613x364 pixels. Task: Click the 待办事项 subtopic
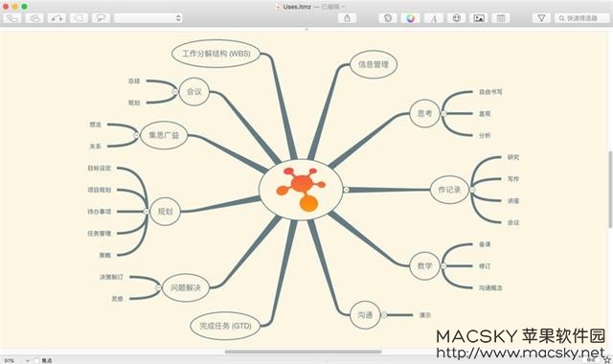(100, 212)
